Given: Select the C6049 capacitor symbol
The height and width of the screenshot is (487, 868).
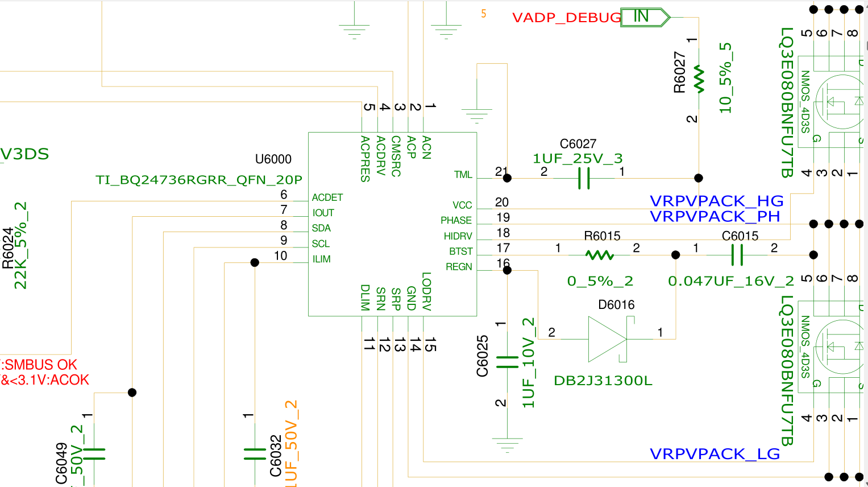Looking at the screenshot, I should pyautogui.click(x=94, y=453).
